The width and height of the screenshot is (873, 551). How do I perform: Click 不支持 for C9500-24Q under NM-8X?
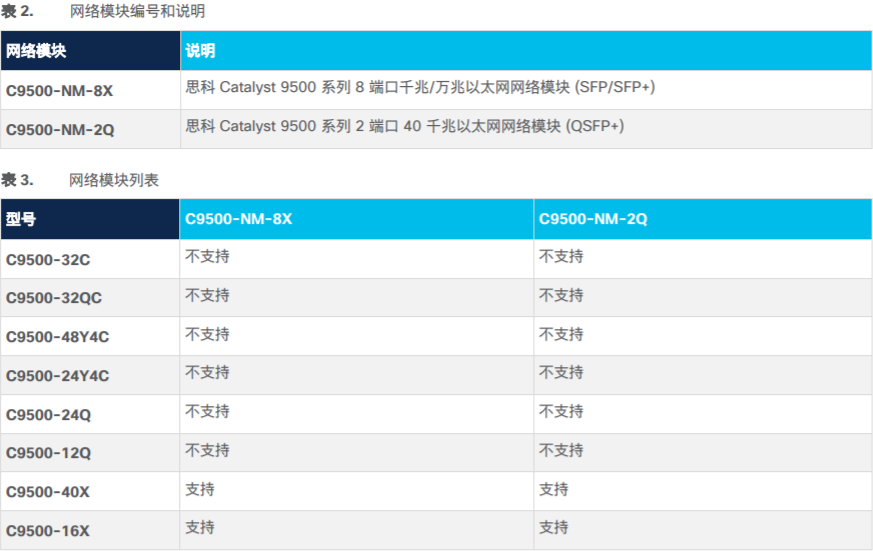pyautogui.click(x=207, y=411)
